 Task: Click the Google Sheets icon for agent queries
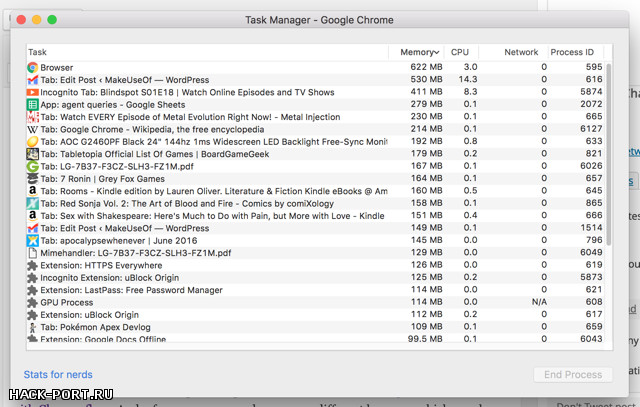(33, 105)
